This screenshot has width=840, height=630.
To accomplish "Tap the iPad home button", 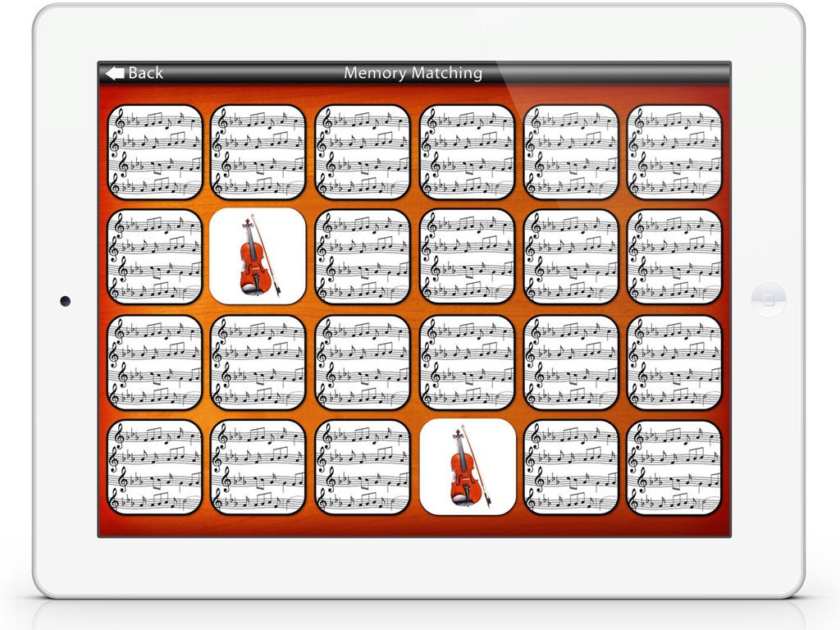I will click(x=769, y=300).
